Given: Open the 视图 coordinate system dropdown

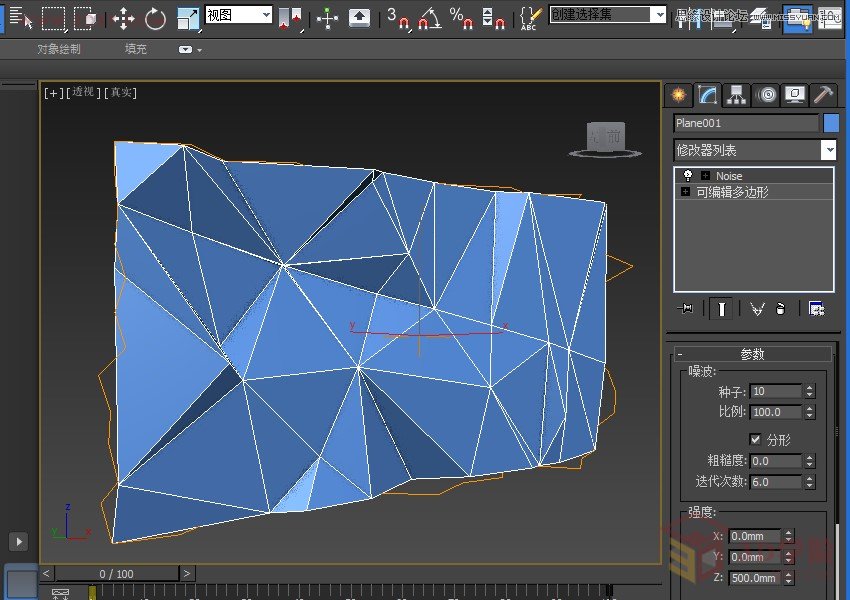Looking at the screenshot, I should click(x=264, y=15).
